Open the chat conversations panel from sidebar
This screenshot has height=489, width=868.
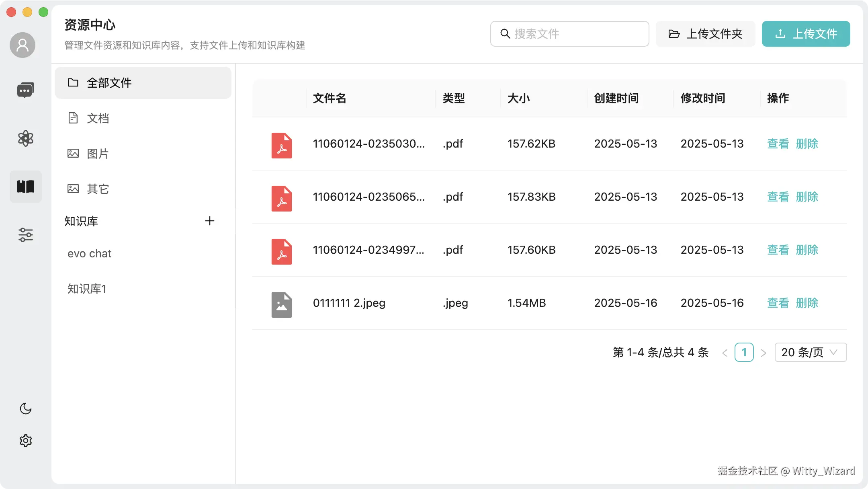(x=26, y=89)
